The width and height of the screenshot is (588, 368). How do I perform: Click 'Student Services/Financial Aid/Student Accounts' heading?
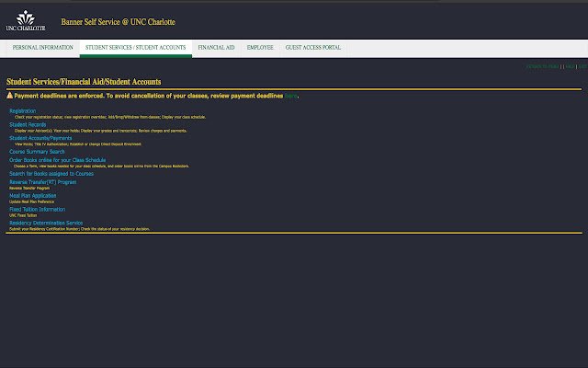84,82
